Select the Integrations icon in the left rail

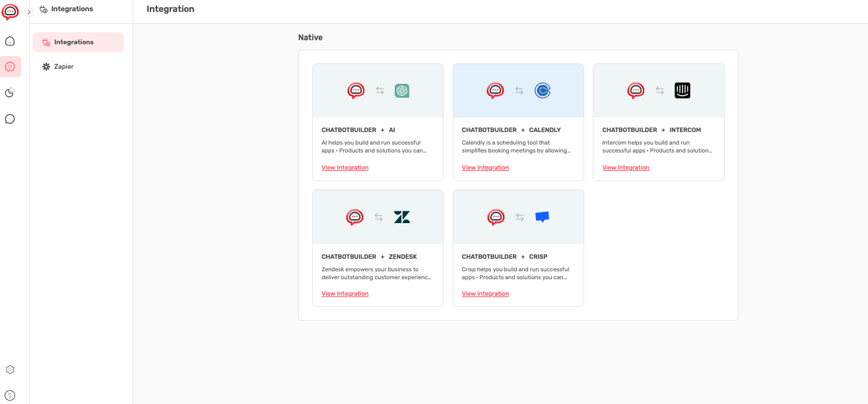point(10,66)
